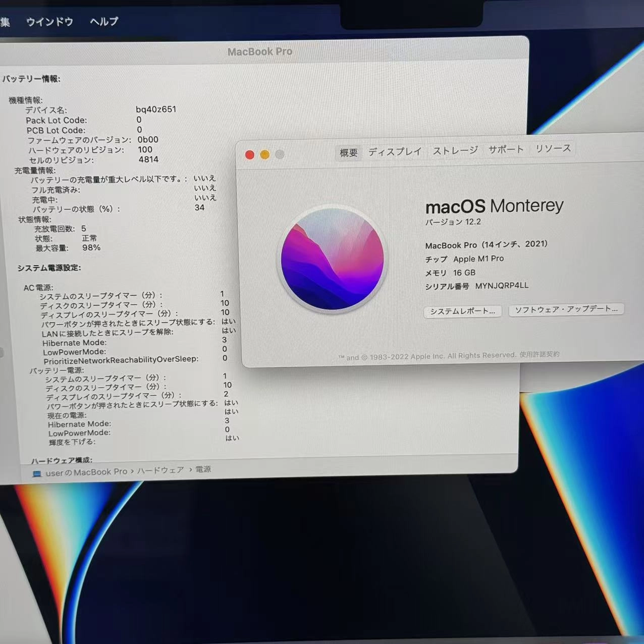Open the ウインドウ menu
This screenshot has height=644, width=644.
(x=49, y=22)
